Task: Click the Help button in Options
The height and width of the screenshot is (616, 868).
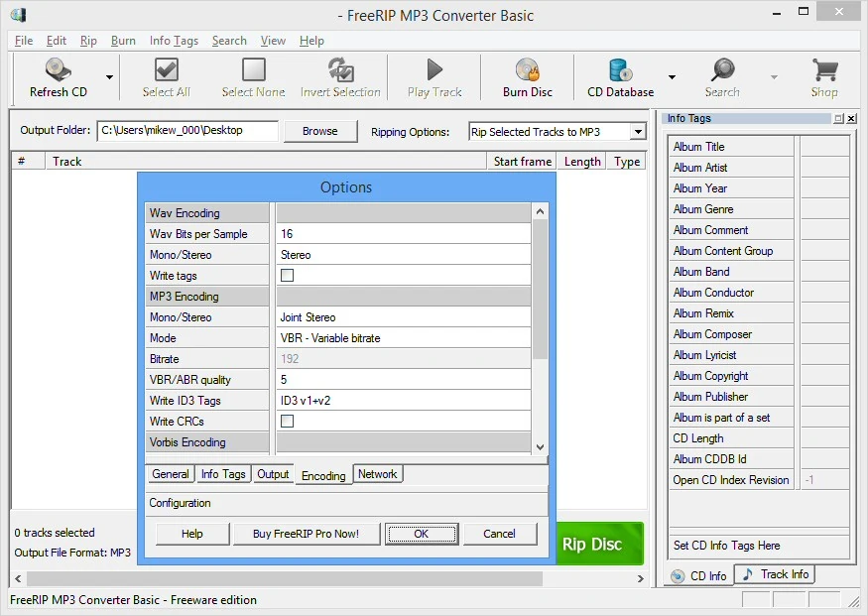Action: tap(192, 534)
